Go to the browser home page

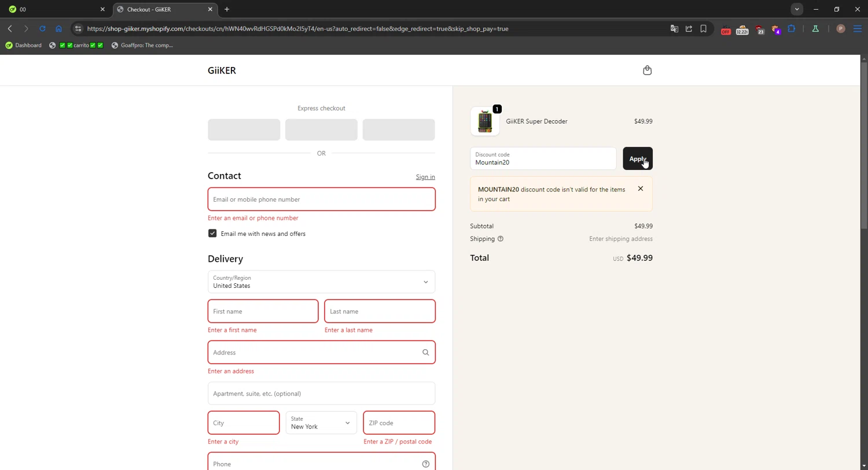point(58,28)
